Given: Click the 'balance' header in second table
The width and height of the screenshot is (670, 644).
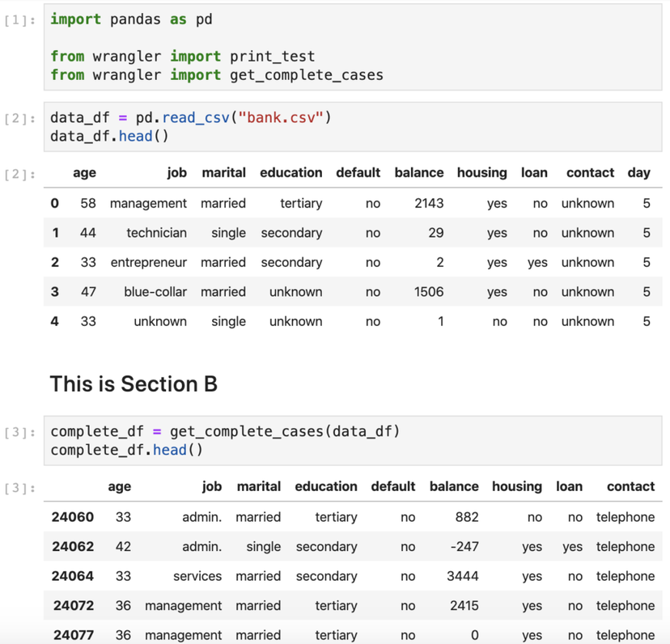Looking at the screenshot, I should click(x=454, y=487).
